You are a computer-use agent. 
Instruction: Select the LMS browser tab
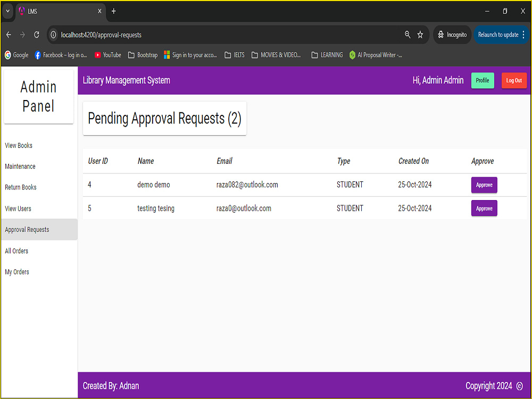[61, 11]
